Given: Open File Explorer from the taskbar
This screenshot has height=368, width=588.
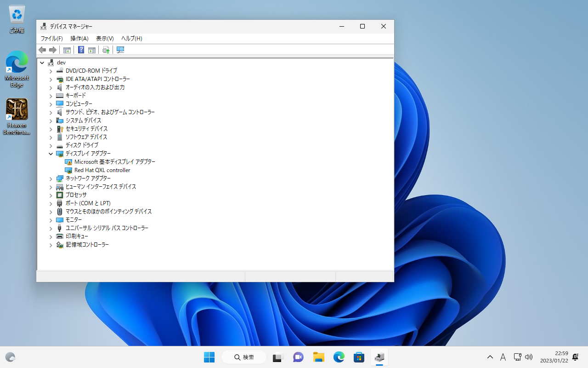Looking at the screenshot, I should (319, 357).
